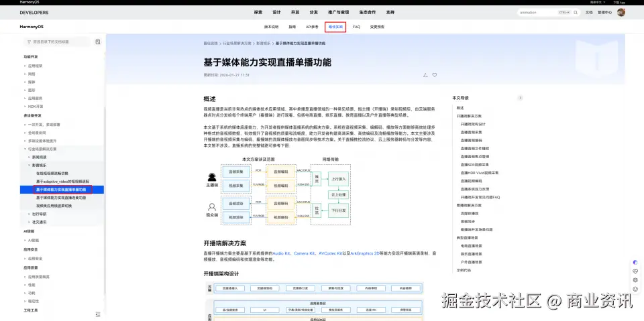This screenshot has width=644, height=321.
Task: Click the floating smiley face icon
Action: pyautogui.click(x=635, y=289)
